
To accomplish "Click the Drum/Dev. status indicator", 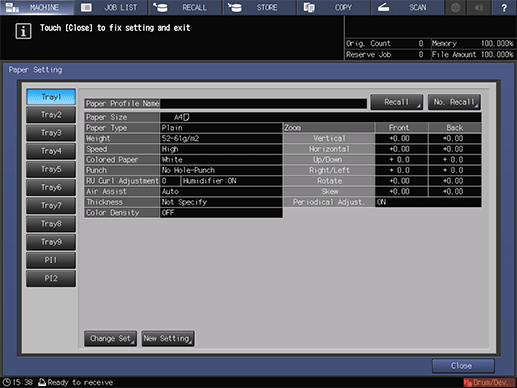I will [x=489, y=382].
